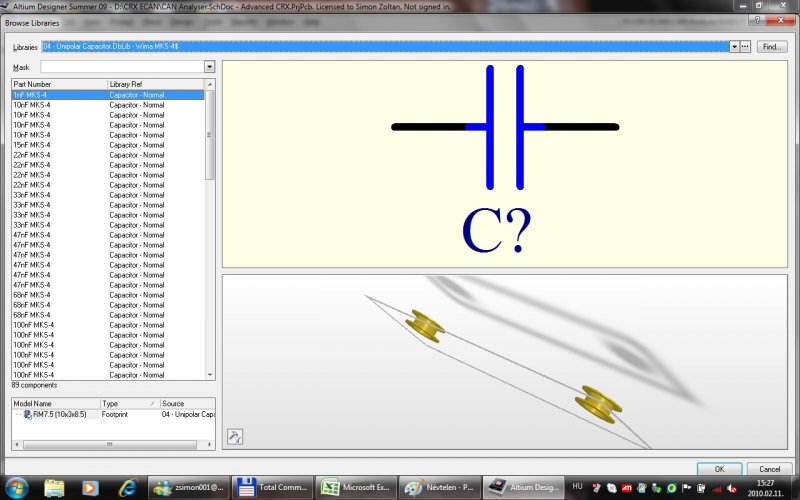Click the capacitor schematic symbol preview
The height and width of the screenshot is (500, 800).
tap(505, 127)
